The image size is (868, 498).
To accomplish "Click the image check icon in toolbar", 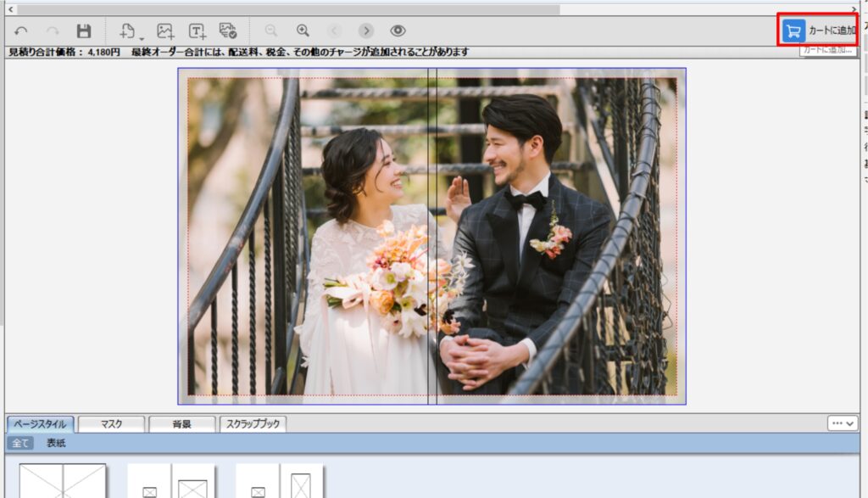I will pyautogui.click(x=227, y=31).
